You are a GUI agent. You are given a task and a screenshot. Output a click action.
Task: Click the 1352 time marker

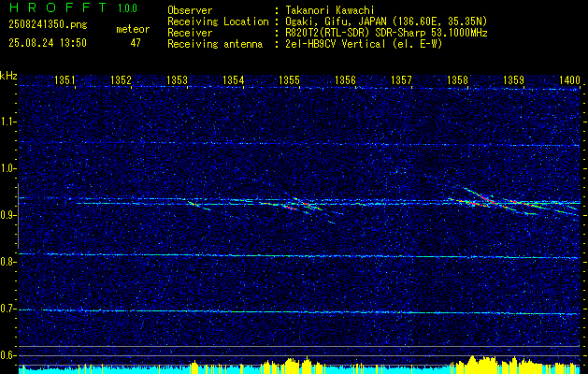point(122,80)
